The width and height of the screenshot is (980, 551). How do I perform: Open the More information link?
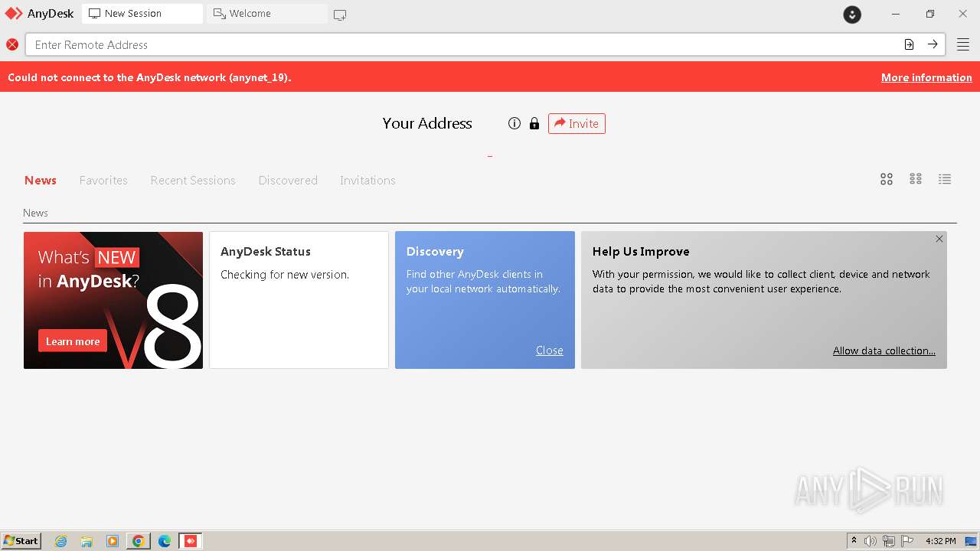[926, 77]
